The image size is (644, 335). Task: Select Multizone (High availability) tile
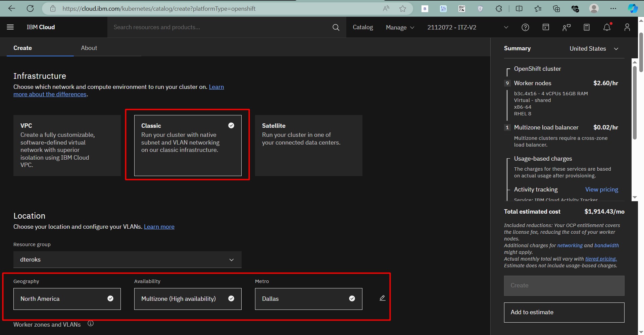[x=188, y=299]
